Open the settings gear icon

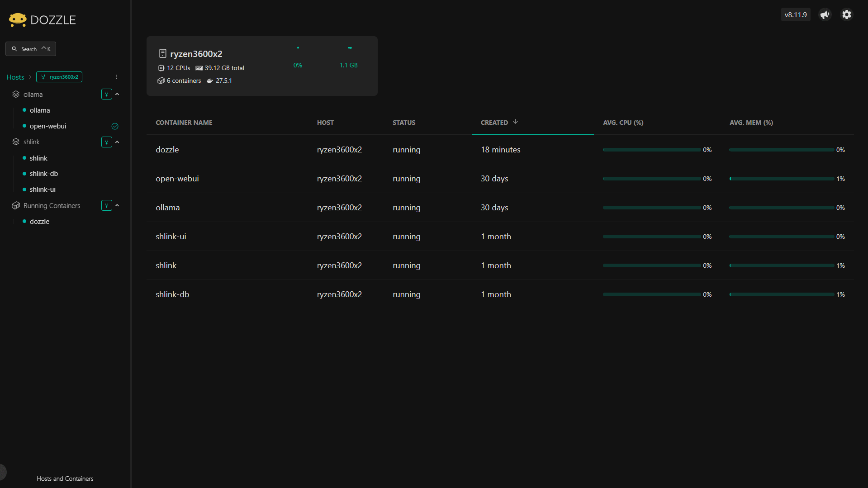847,15
